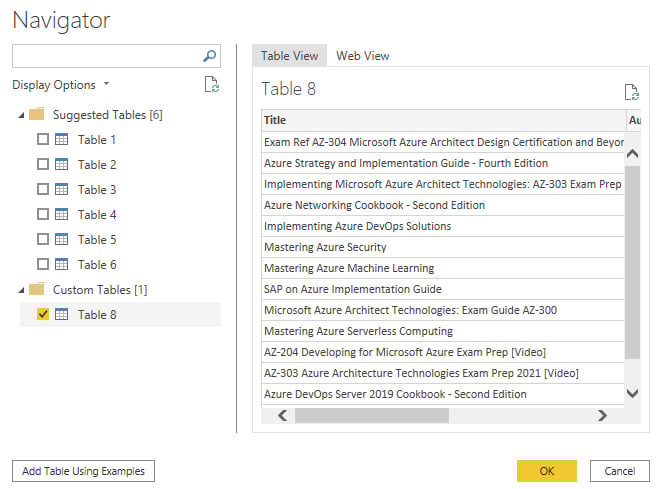Enable the Table 3 checkbox

[x=43, y=189]
